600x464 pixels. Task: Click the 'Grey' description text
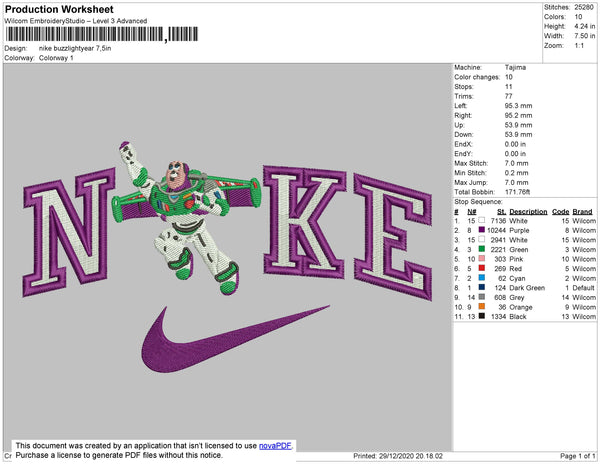(517, 297)
